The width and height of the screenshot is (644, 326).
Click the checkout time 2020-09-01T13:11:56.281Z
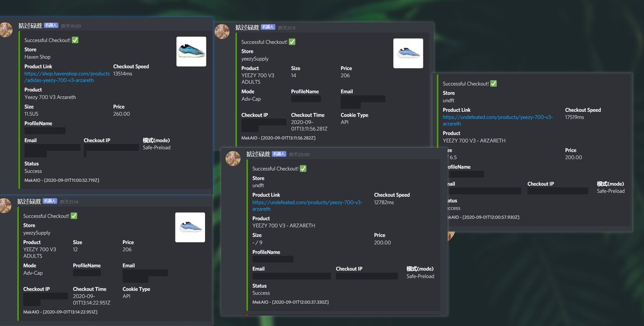click(x=308, y=126)
